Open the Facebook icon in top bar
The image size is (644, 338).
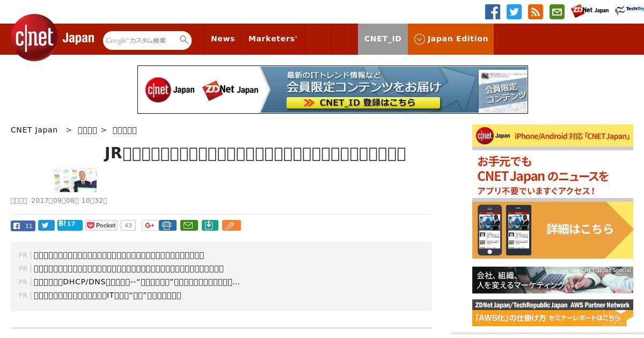click(493, 12)
